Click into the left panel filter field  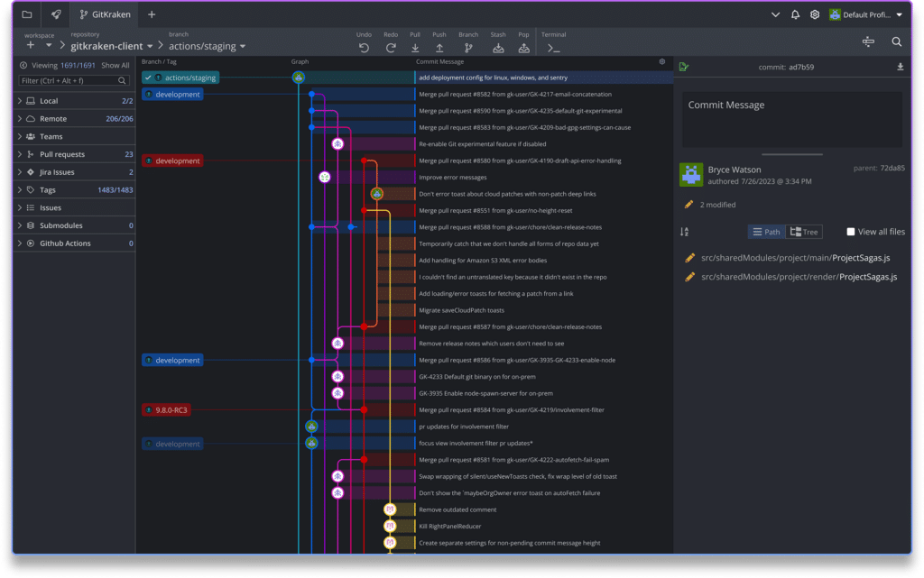pos(74,80)
